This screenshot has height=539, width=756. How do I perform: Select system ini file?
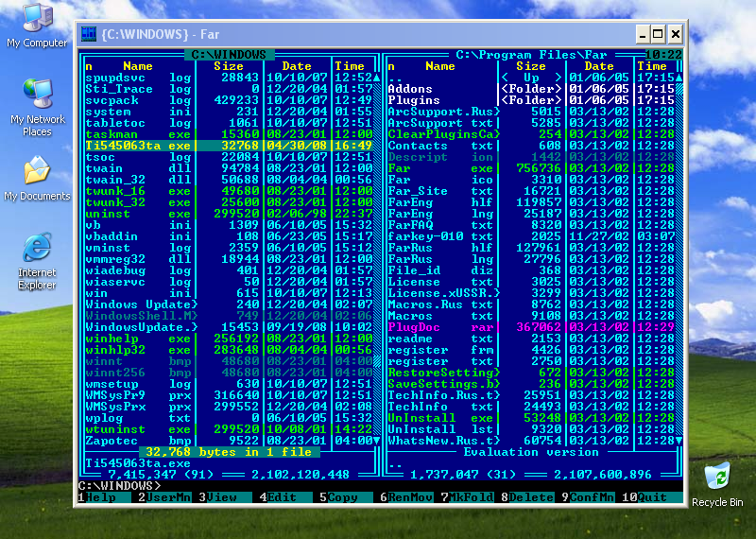pyautogui.click(x=229, y=112)
